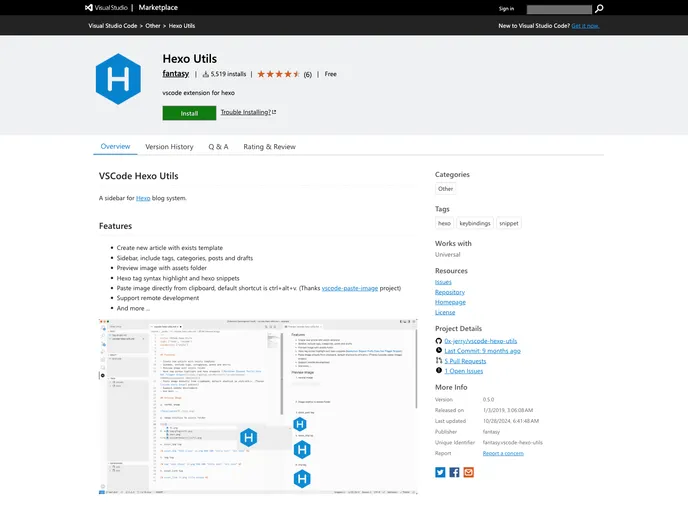Select the hexo tag

point(444,223)
